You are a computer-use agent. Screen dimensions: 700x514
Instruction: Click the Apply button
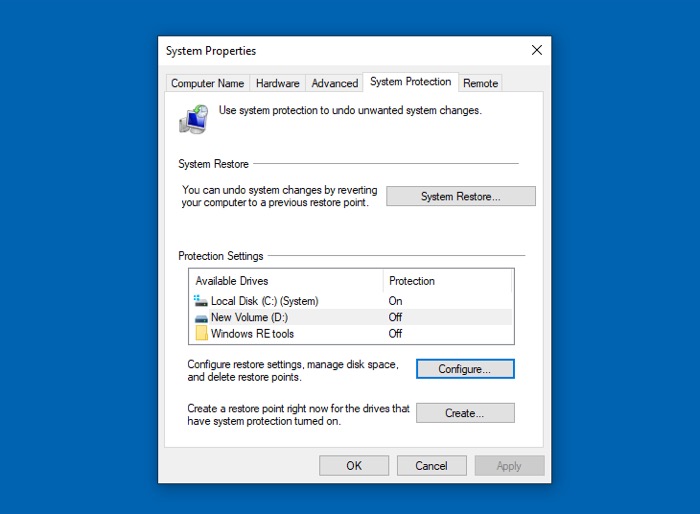[509, 466]
